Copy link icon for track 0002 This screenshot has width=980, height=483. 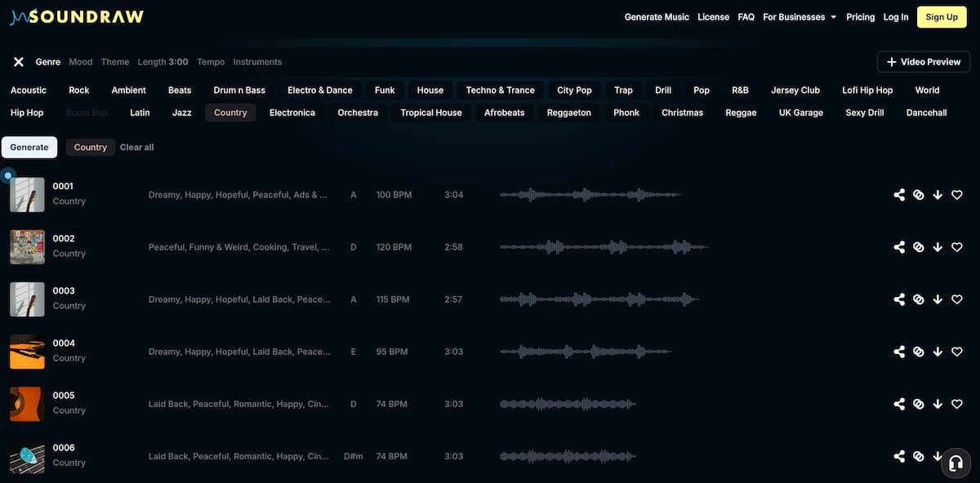click(918, 247)
